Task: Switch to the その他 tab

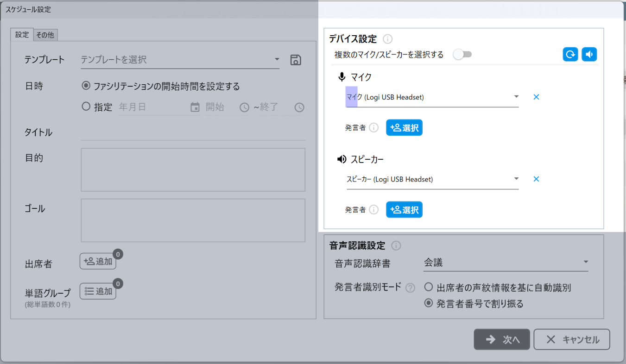Action: tap(45, 35)
